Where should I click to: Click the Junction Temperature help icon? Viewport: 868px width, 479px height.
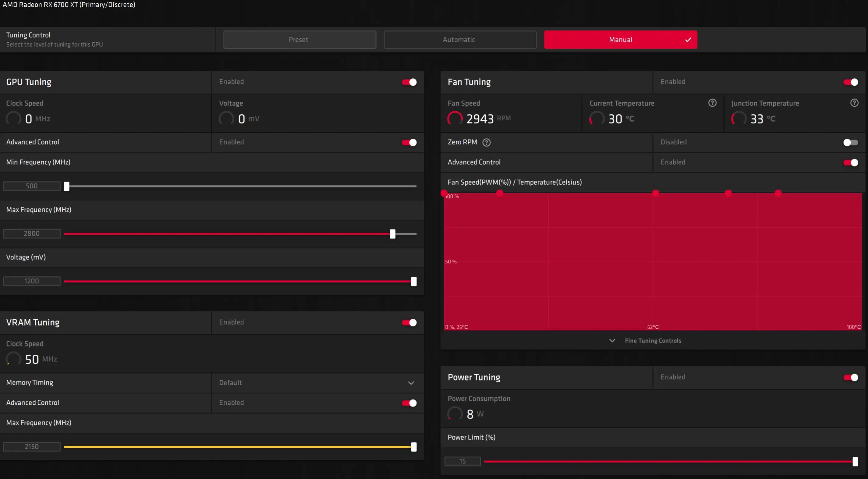coord(854,103)
